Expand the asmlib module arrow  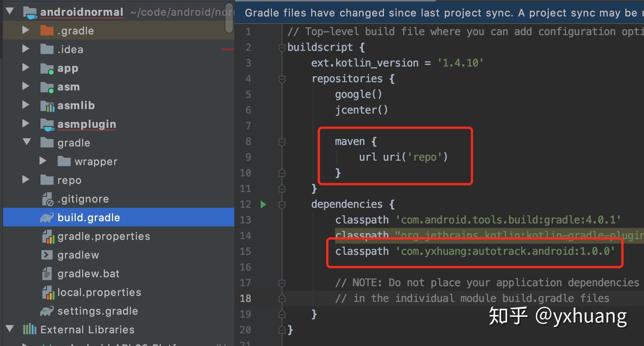(x=26, y=105)
